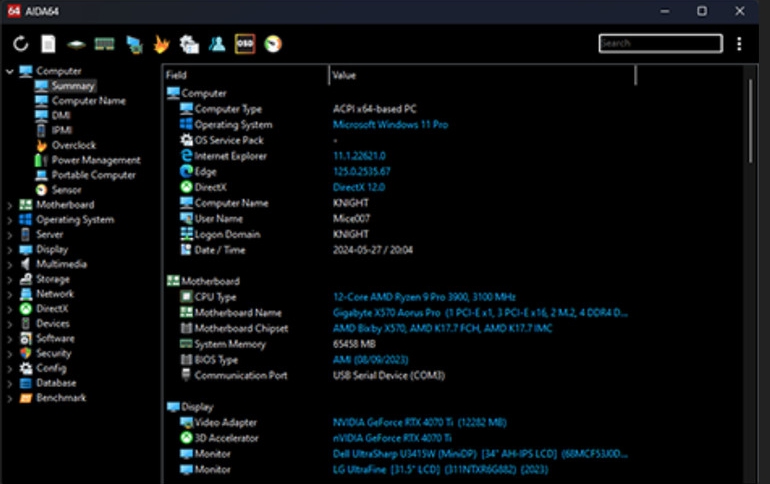Expand the Storage tree node

coord(9,280)
